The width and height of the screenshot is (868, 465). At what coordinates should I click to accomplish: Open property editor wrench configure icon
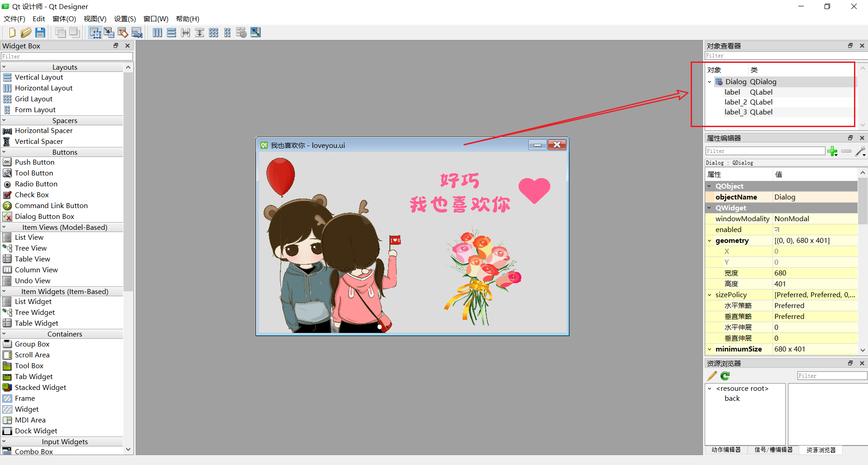point(860,151)
